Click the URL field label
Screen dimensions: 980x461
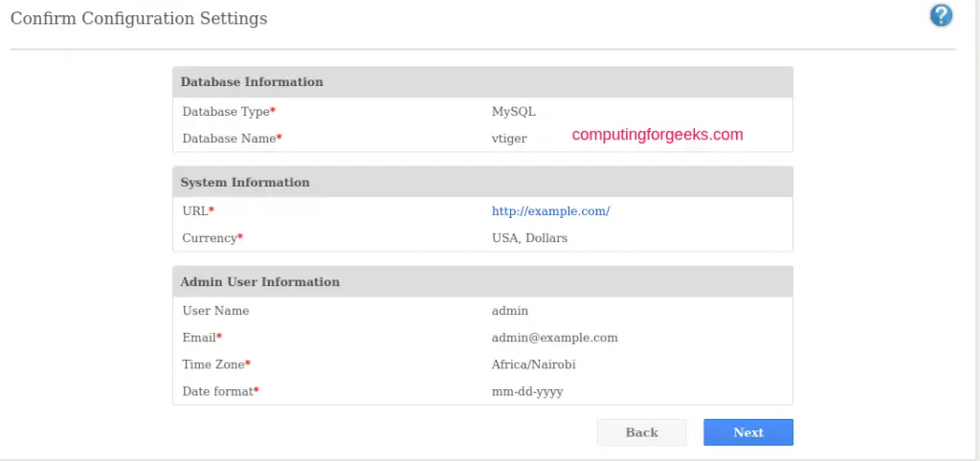tap(198, 211)
